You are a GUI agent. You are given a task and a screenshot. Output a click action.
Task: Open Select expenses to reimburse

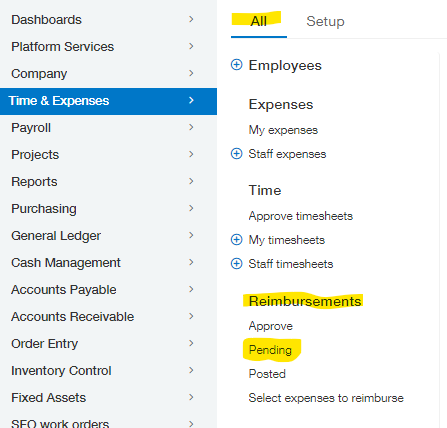[326, 398]
